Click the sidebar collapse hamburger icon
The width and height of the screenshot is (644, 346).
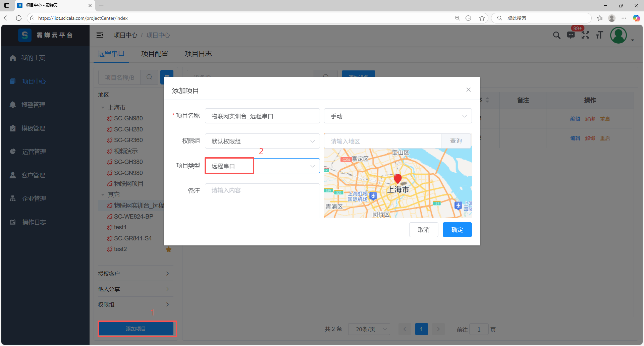pos(100,35)
